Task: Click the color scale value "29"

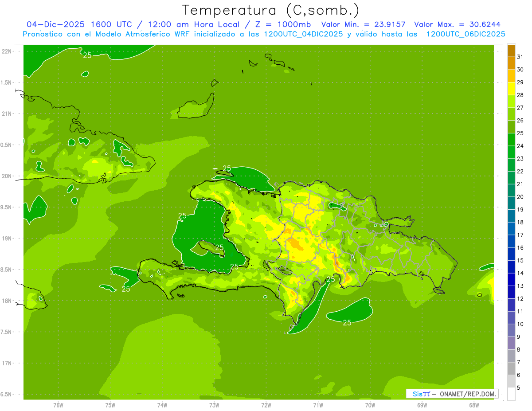Action: tap(520, 82)
